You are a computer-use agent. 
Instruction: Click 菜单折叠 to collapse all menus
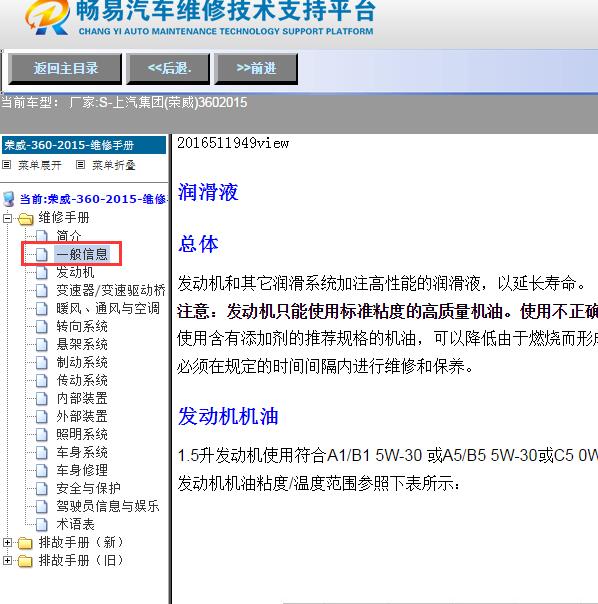114,165
